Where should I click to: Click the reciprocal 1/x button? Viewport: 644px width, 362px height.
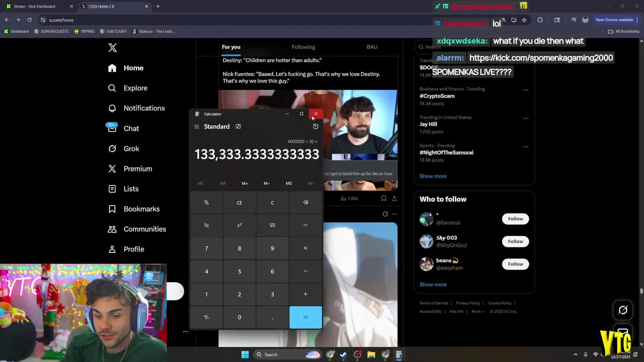click(x=206, y=225)
